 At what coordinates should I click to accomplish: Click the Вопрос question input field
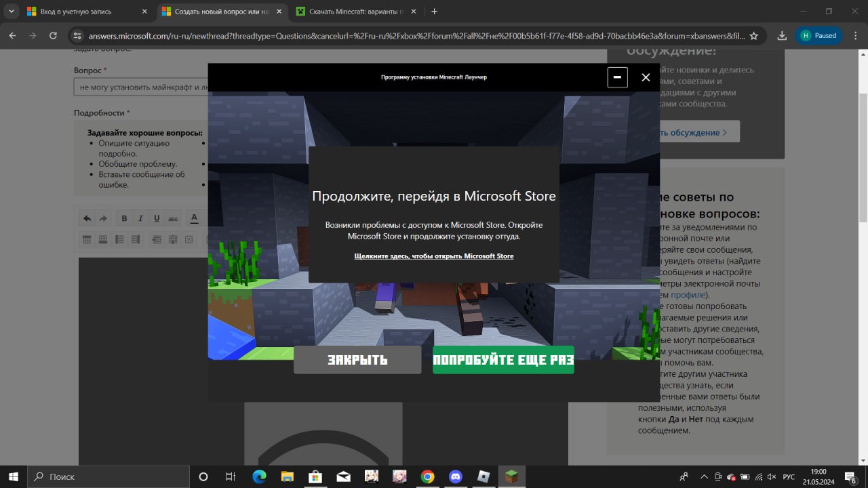click(x=141, y=87)
